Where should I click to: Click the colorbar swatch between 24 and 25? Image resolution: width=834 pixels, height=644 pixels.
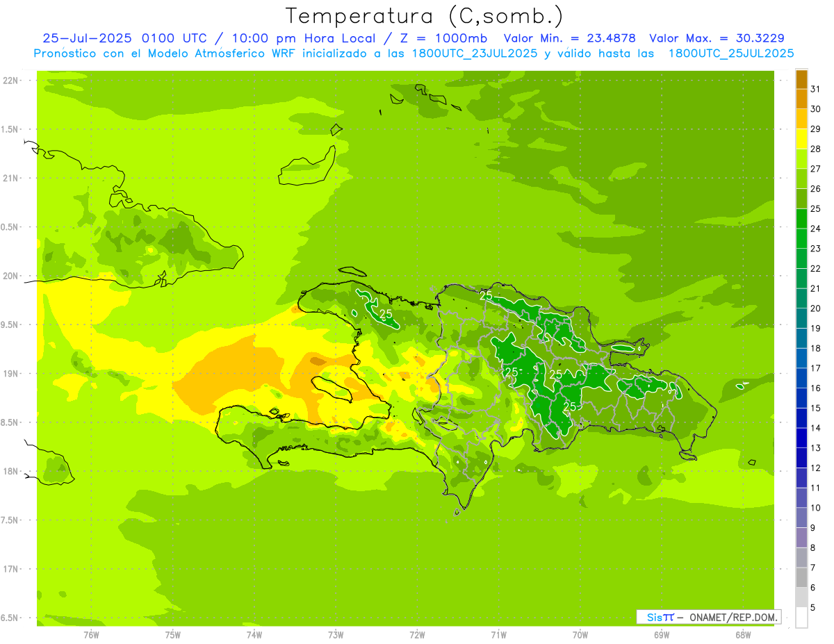(801, 219)
